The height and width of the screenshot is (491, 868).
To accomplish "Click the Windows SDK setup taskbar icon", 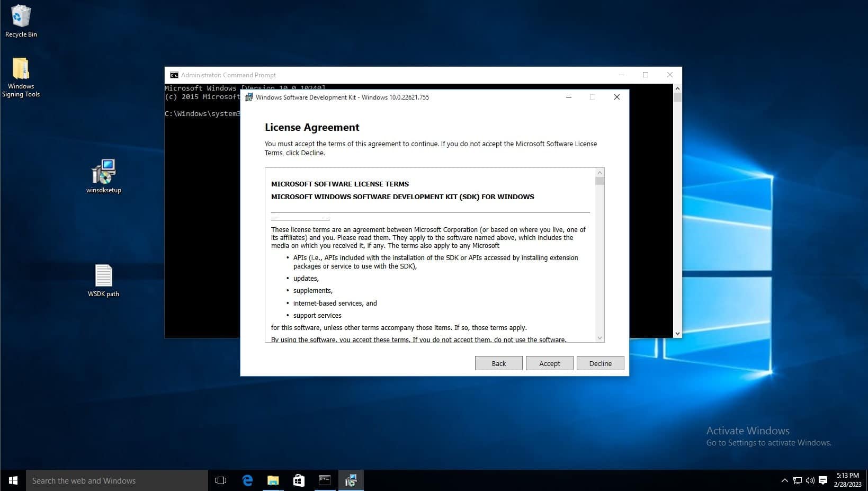I will click(x=351, y=480).
